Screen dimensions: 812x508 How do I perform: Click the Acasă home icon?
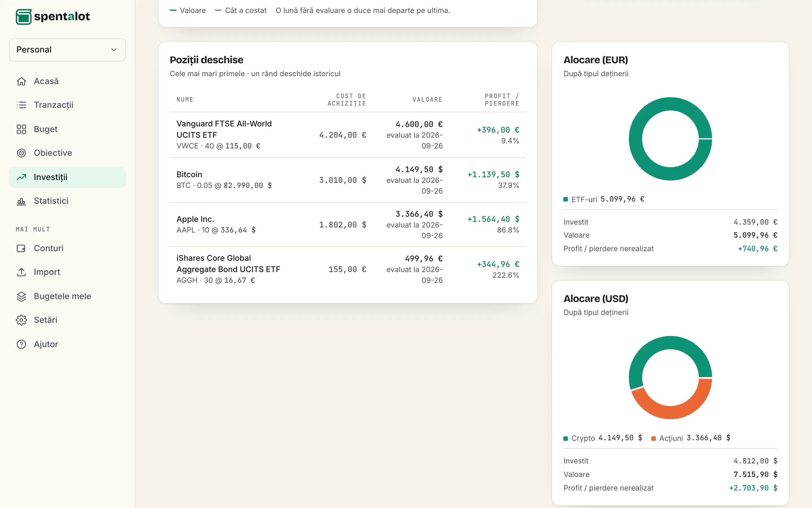[x=21, y=81]
